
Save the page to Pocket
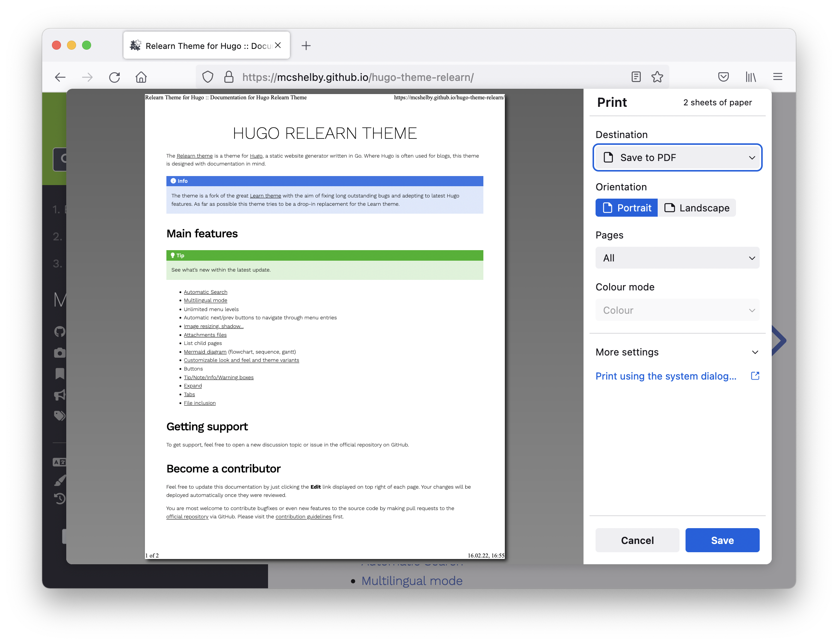(724, 77)
